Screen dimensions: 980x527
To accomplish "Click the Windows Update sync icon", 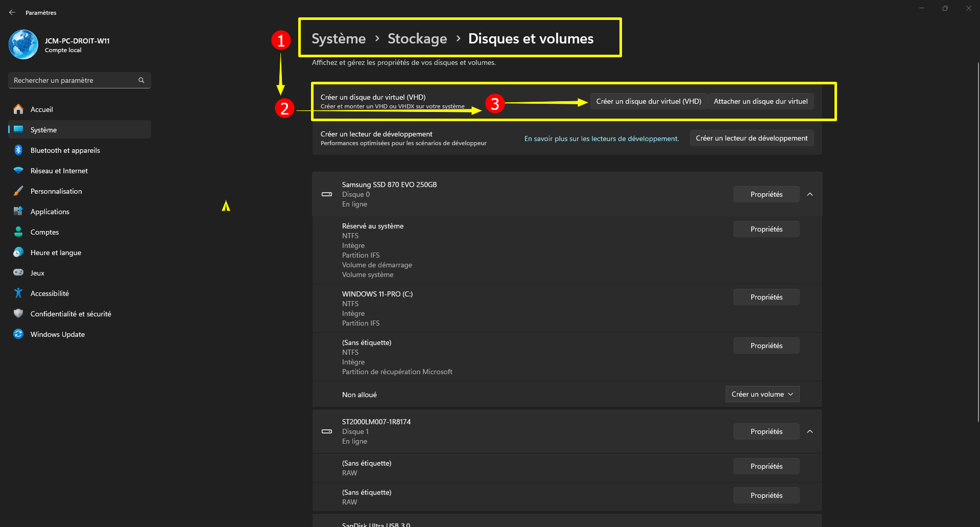I will pyautogui.click(x=18, y=334).
